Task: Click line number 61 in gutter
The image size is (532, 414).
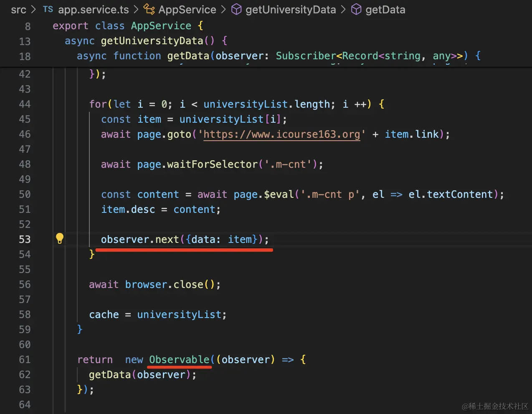Action: tap(25, 360)
